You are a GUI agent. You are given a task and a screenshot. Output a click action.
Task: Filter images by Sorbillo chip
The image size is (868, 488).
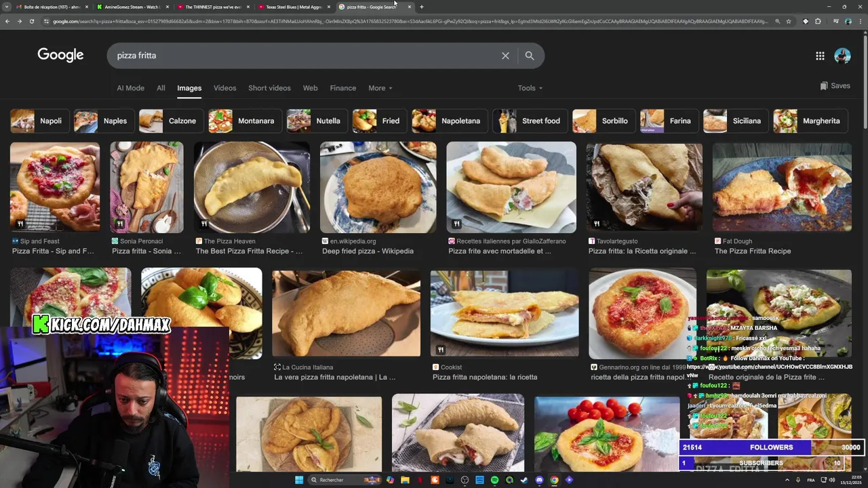coord(604,121)
